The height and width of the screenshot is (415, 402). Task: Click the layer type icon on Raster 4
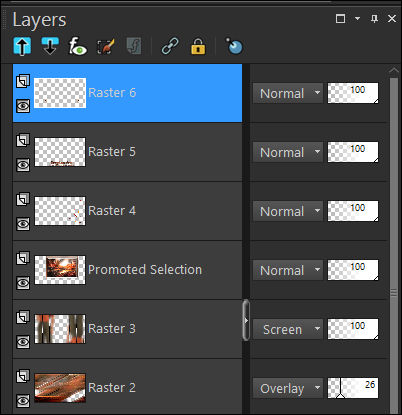pyautogui.click(x=23, y=199)
